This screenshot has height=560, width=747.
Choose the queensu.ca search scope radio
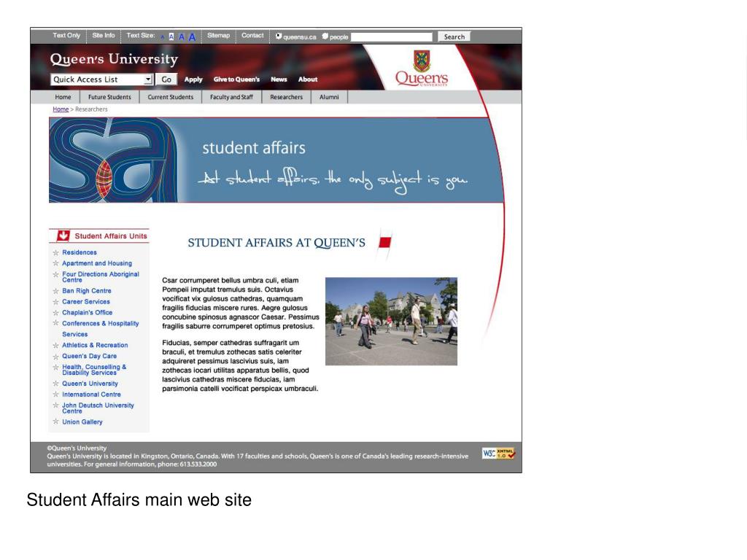click(279, 36)
